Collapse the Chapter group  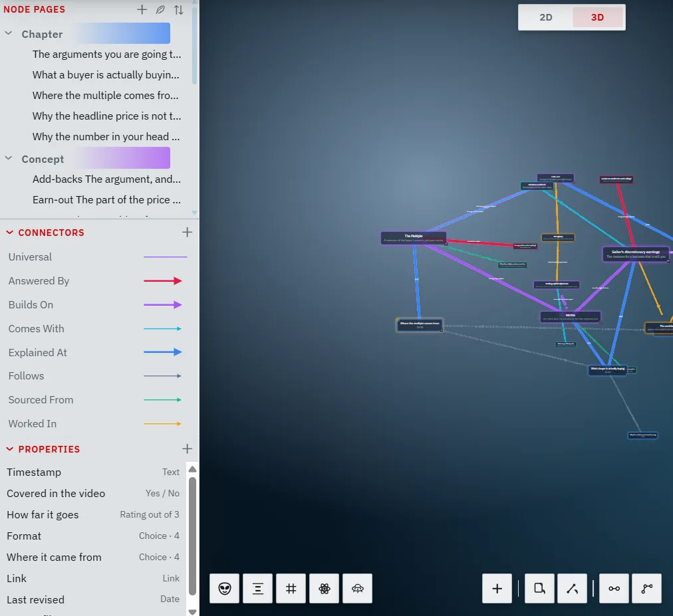click(9, 33)
